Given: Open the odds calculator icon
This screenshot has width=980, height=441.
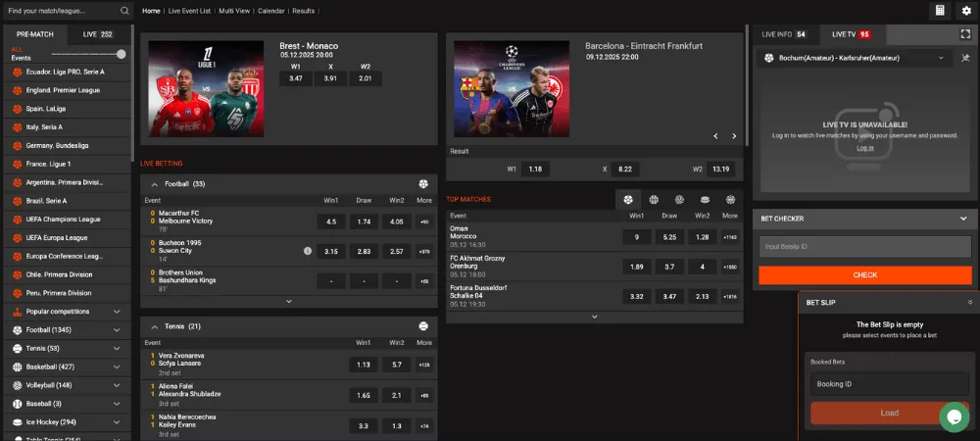Looking at the screenshot, I should (x=940, y=11).
